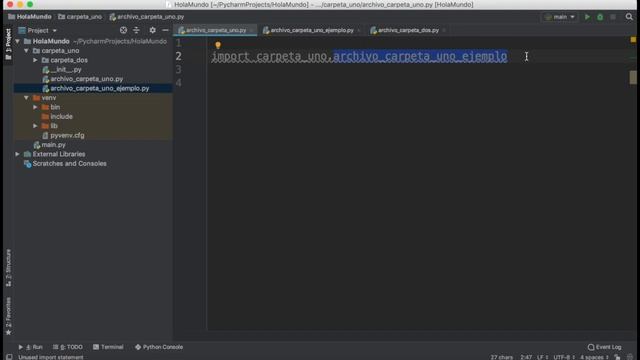Screen dimensions: 640x360
Task: Hide the Project panel with minus icon
Action: tap(165, 30)
